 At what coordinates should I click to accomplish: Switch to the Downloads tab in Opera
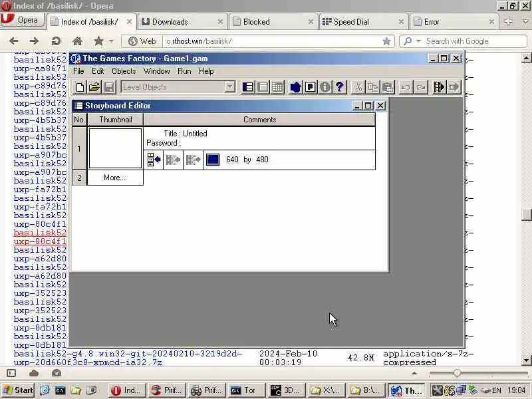182,22
